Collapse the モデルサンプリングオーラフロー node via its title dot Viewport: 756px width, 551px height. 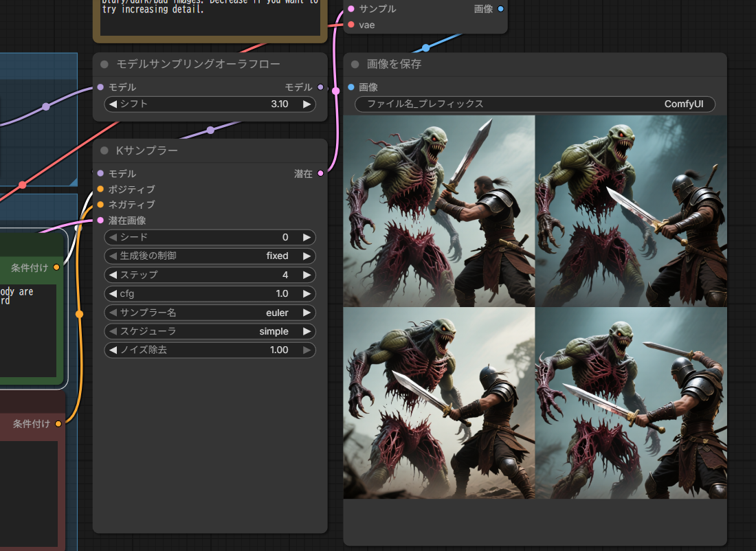(x=104, y=65)
